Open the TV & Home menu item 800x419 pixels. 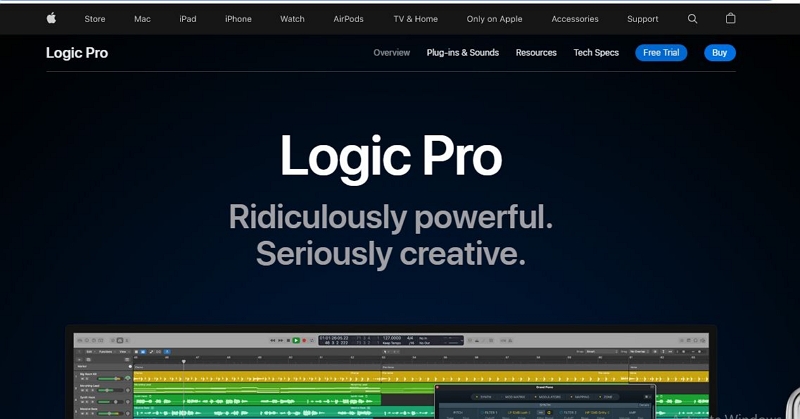pos(416,19)
